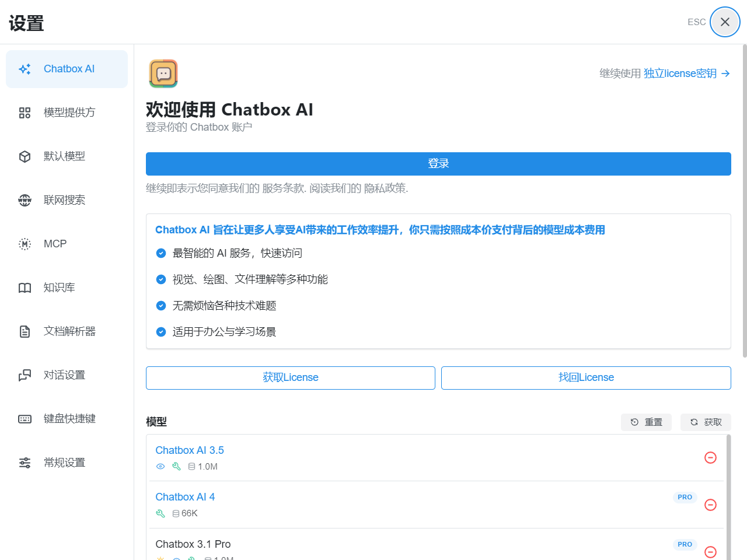This screenshot has width=747, height=560.
Task: Click the 获取License button
Action: pos(291,378)
